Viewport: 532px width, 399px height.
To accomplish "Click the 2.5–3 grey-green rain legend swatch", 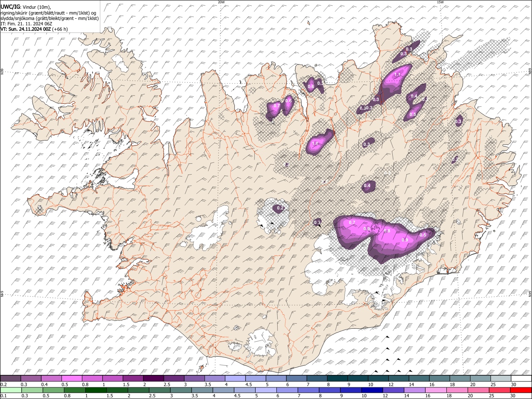I will 160,390.
